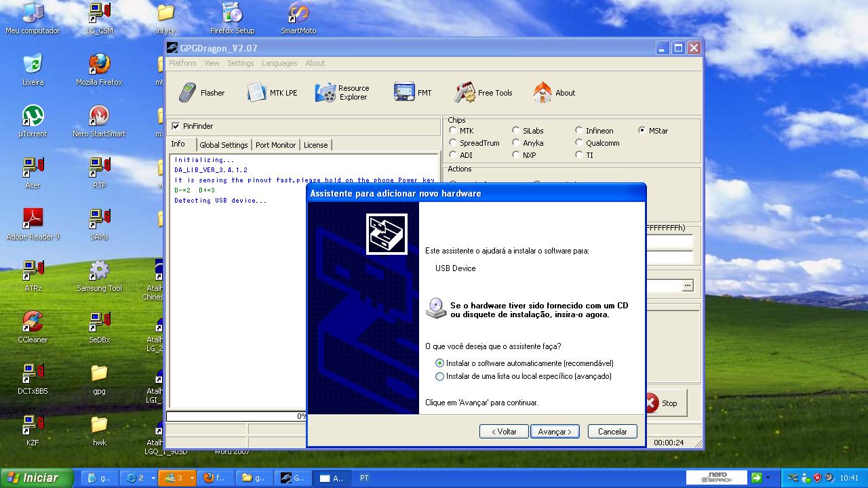Open the Settings menu
The width and height of the screenshot is (868, 488).
point(240,63)
